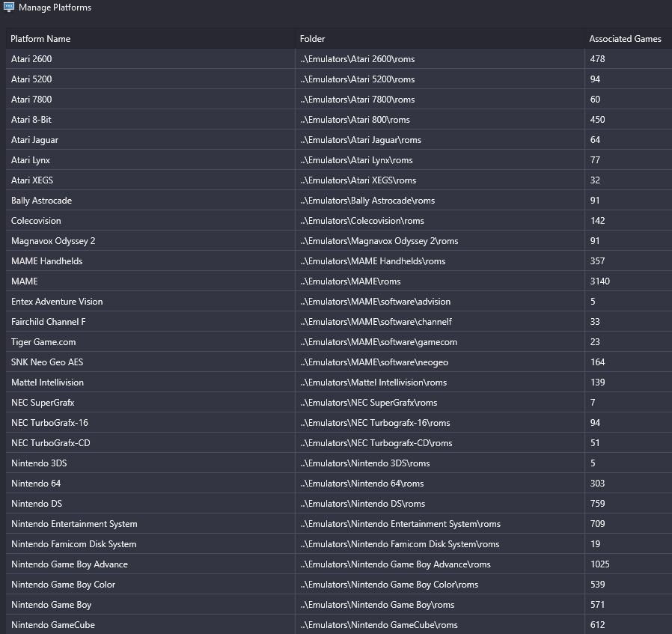Click the 450 associated games value
The width and height of the screenshot is (672, 634).
click(x=597, y=120)
